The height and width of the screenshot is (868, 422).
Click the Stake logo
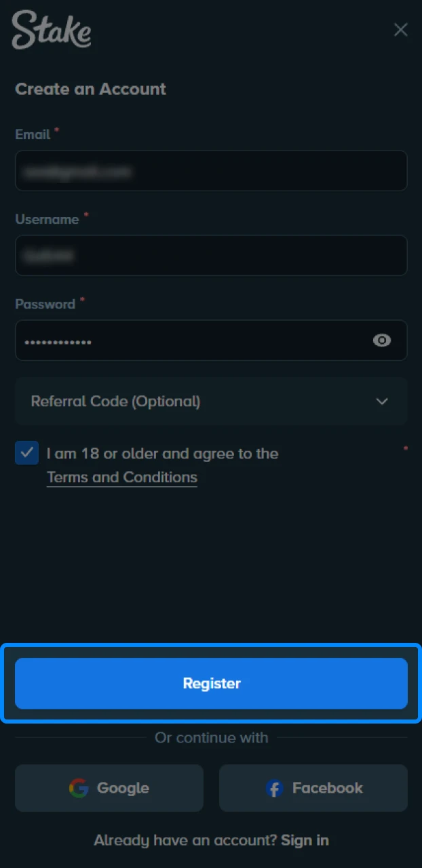51,30
